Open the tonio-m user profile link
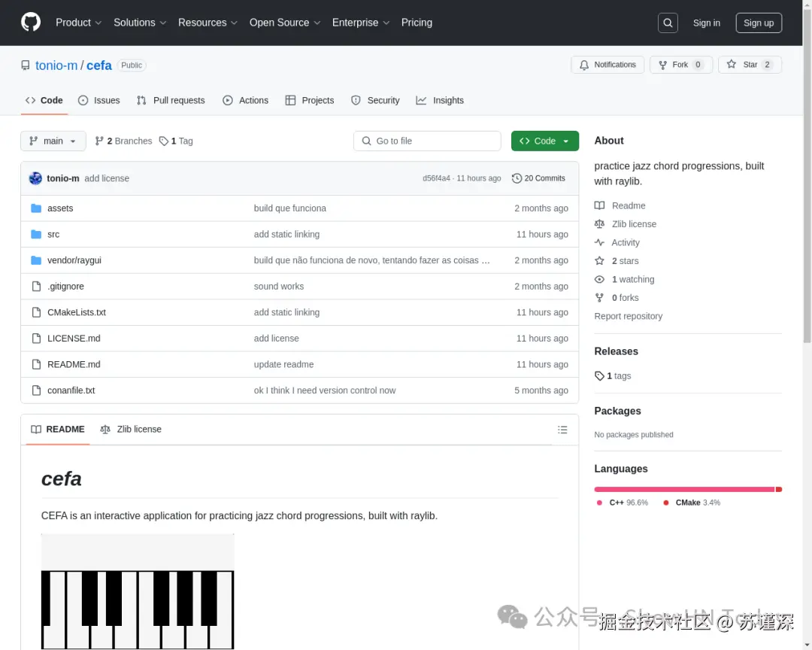812x650 pixels. 56,65
